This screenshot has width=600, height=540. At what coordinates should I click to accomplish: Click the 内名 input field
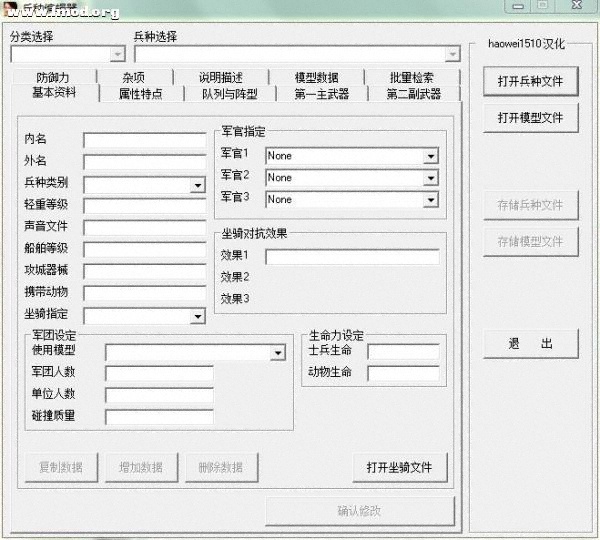click(145, 140)
